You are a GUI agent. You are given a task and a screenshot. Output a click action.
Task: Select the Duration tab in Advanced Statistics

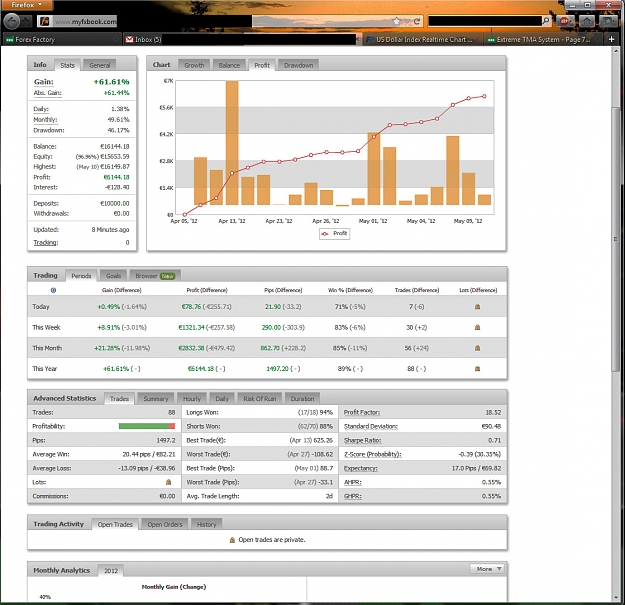(302, 398)
